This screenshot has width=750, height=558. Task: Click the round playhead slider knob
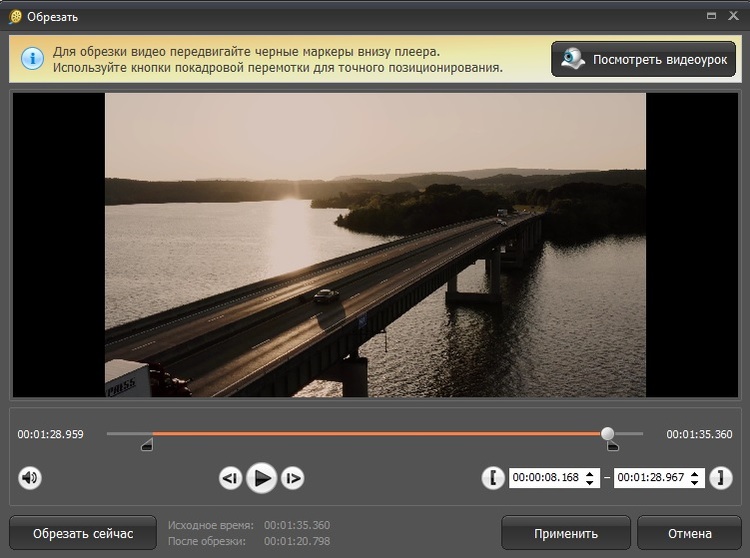click(x=607, y=434)
